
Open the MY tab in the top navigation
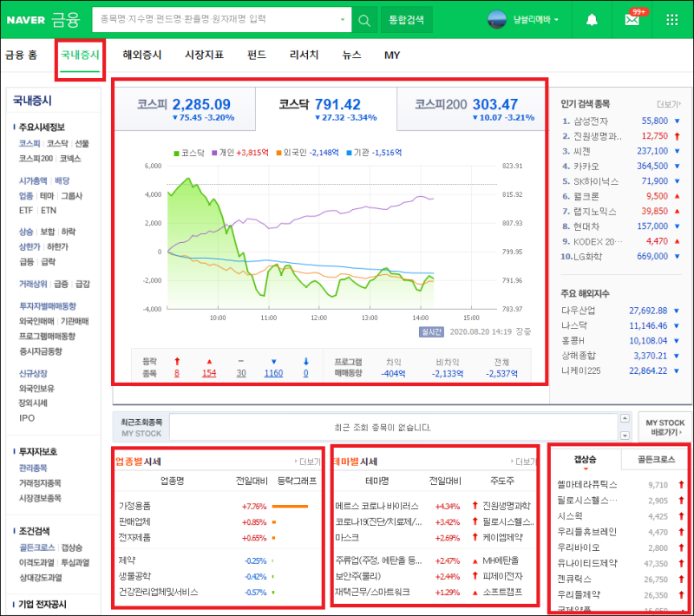click(392, 56)
